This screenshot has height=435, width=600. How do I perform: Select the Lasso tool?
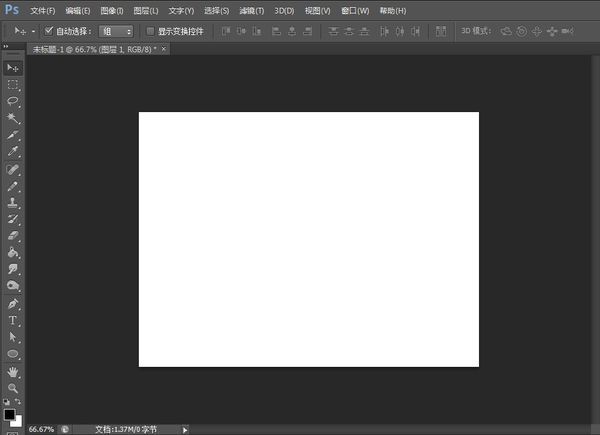[13, 101]
